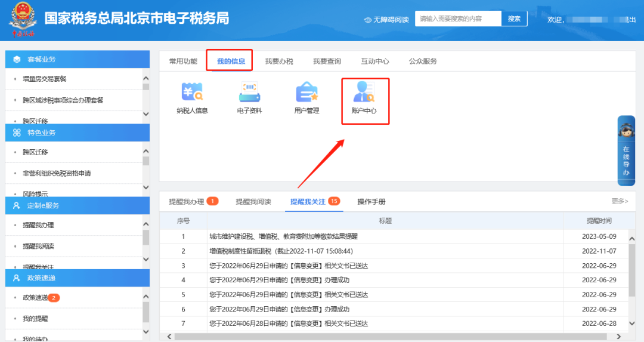Click the 定制e服务 person icon
The image size is (644, 342).
17,205
